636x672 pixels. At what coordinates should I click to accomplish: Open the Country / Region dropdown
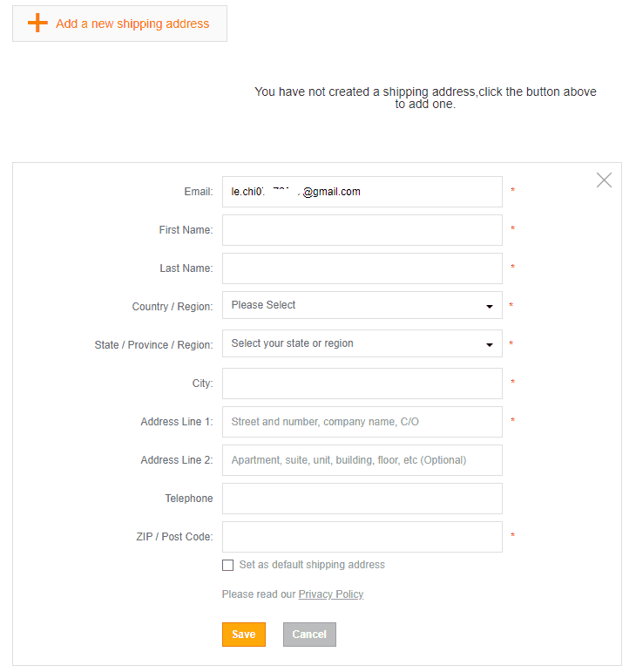[362, 305]
